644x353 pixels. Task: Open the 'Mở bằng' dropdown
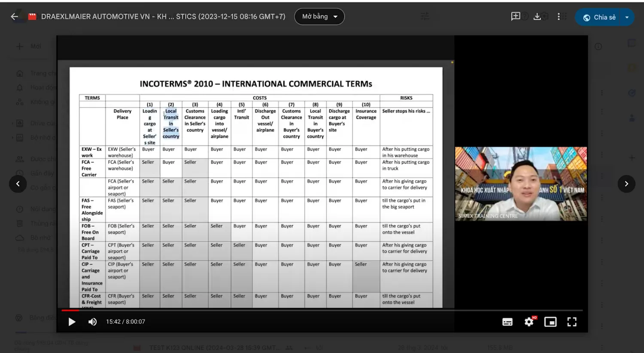pyautogui.click(x=319, y=17)
